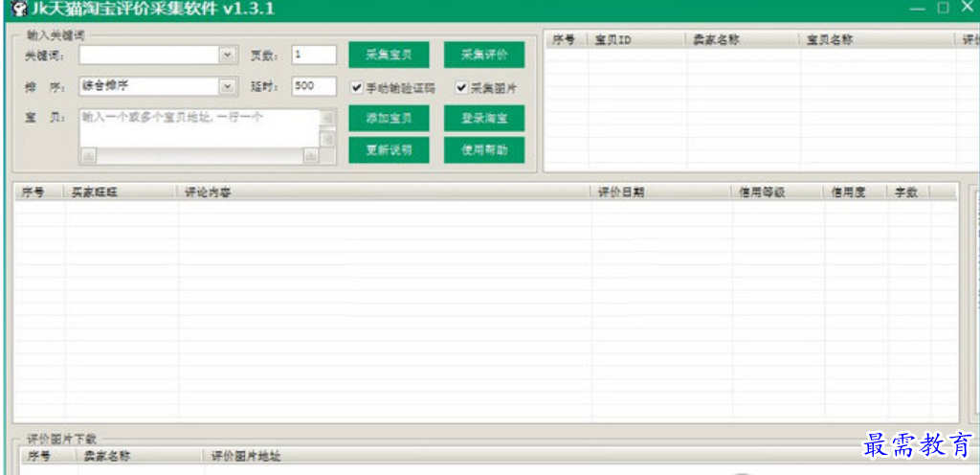Click the 添加宝贝 button
The height and width of the screenshot is (475, 980).
click(389, 118)
